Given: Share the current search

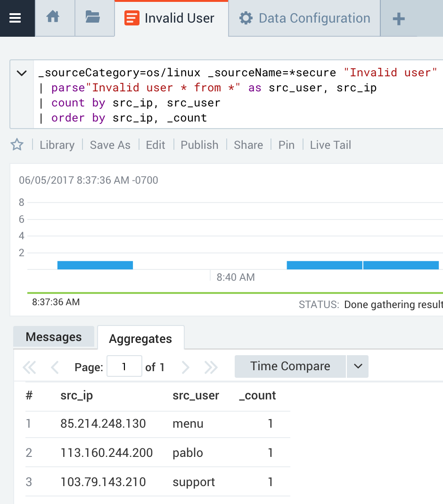Looking at the screenshot, I should [248, 145].
